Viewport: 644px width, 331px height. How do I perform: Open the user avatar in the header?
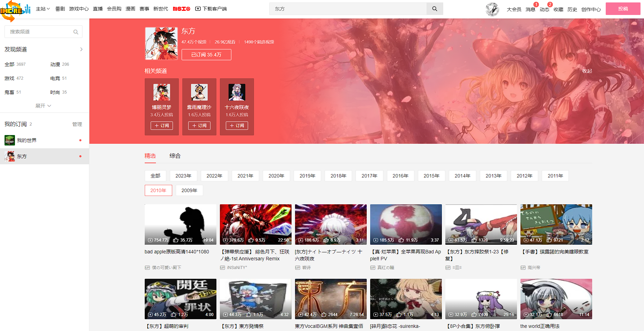(492, 9)
